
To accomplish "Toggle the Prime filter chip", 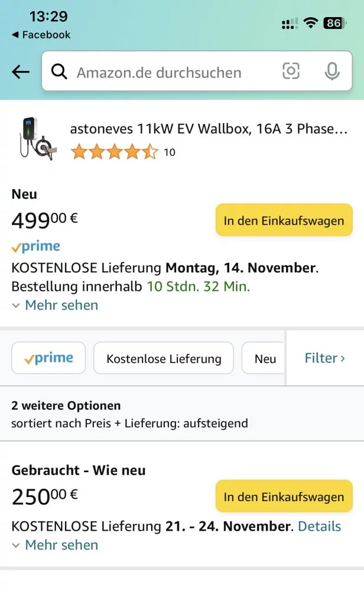I will pos(48,358).
